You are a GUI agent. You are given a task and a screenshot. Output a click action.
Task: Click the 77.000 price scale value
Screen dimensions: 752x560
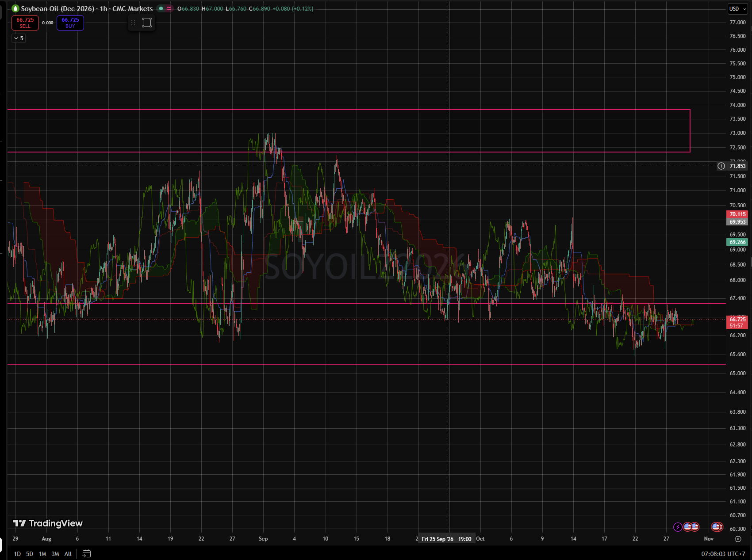click(737, 22)
